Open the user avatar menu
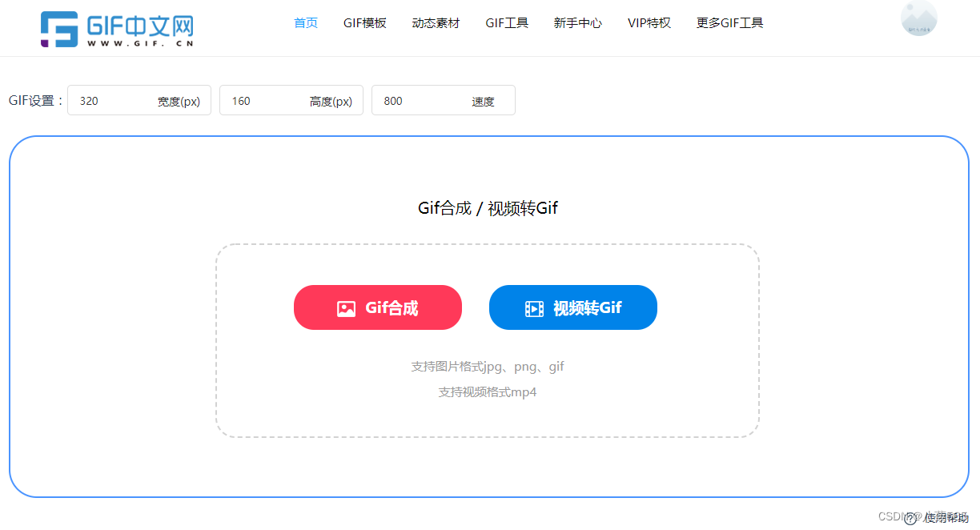 click(x=918, y=18)
